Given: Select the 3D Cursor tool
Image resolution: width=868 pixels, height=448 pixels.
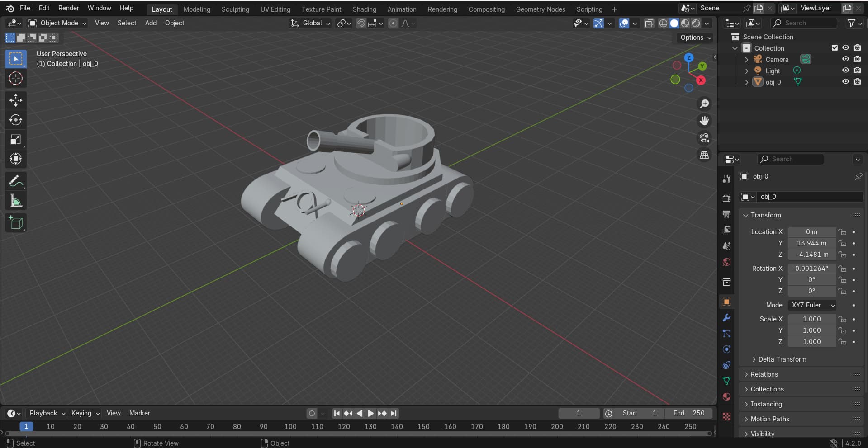Looking at the screenshot, I should pos(16,79).
